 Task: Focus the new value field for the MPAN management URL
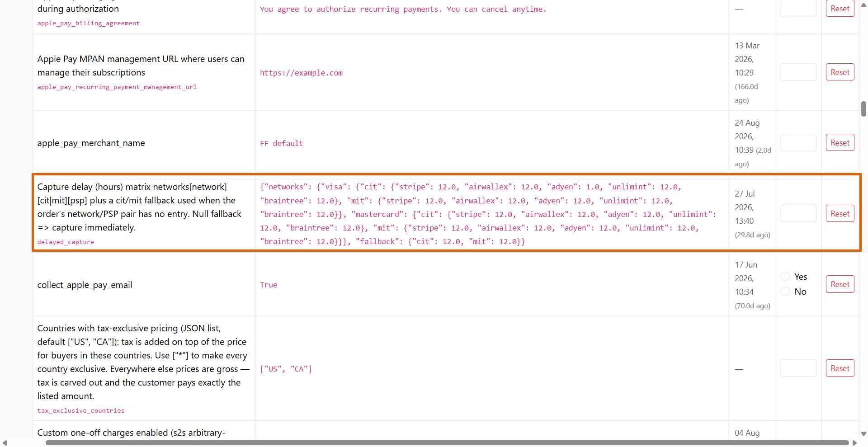coord(798,72)
